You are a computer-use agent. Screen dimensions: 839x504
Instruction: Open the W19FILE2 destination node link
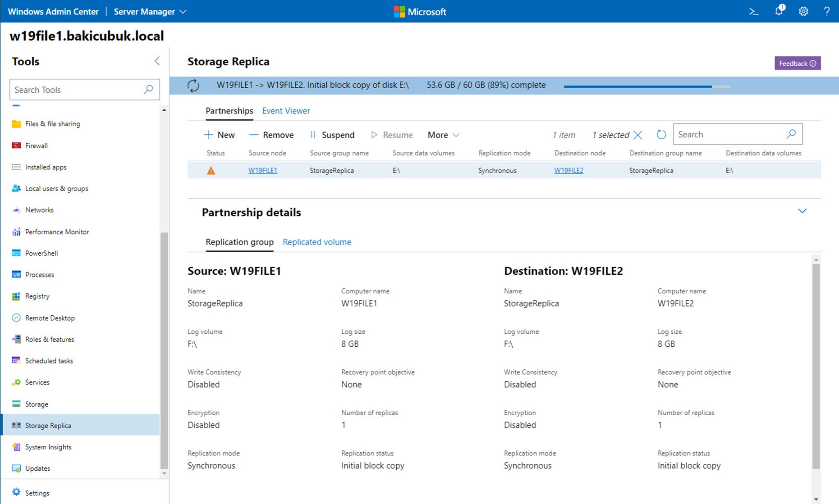pyautogui.click(x=569, y=171)
